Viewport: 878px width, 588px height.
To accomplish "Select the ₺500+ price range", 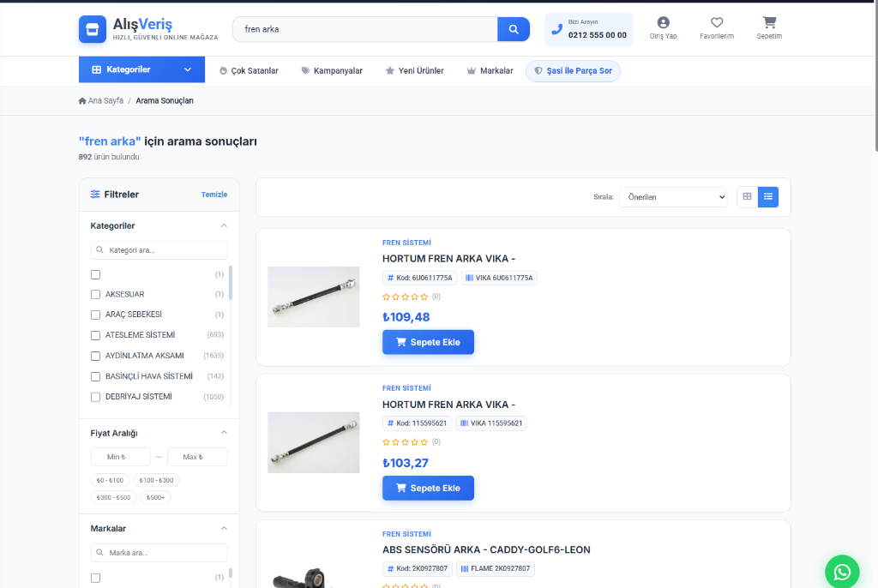I will (x=156, y=497).
